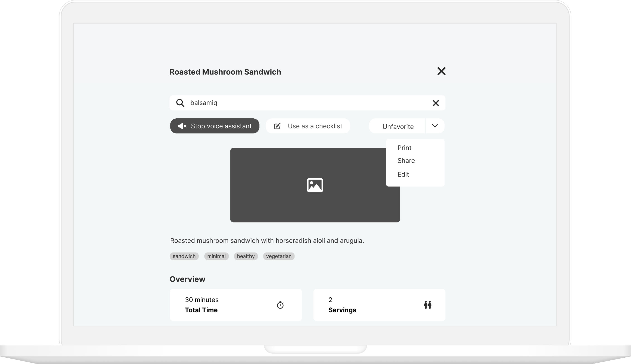Click into the balsamiq search field
This screenshot has height=364, width=631.
coord(307,103)
